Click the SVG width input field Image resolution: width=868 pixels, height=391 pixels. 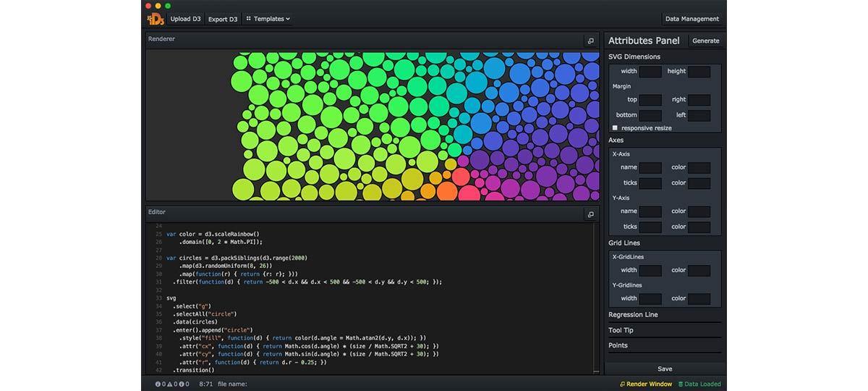[x=650, y=72]
